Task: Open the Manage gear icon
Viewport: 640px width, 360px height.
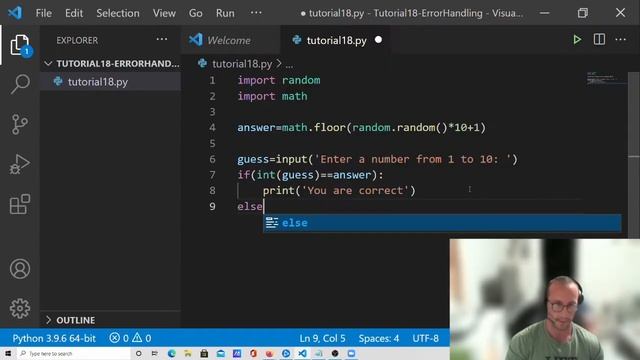Action: pos(20,308)
